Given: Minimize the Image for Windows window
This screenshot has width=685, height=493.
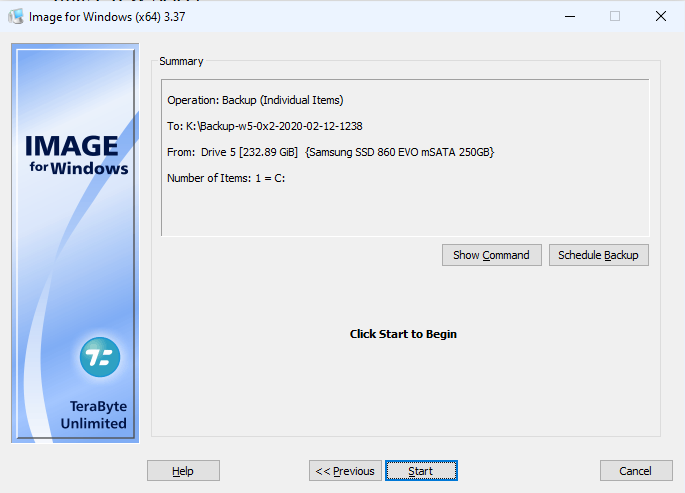Looking at the screenshot, I should click(x=570, y=17).
